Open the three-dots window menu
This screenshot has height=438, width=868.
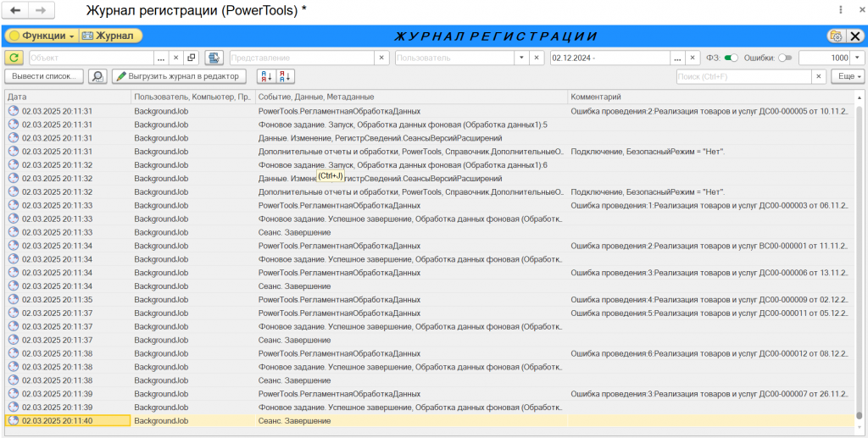[x=841, y=10]
